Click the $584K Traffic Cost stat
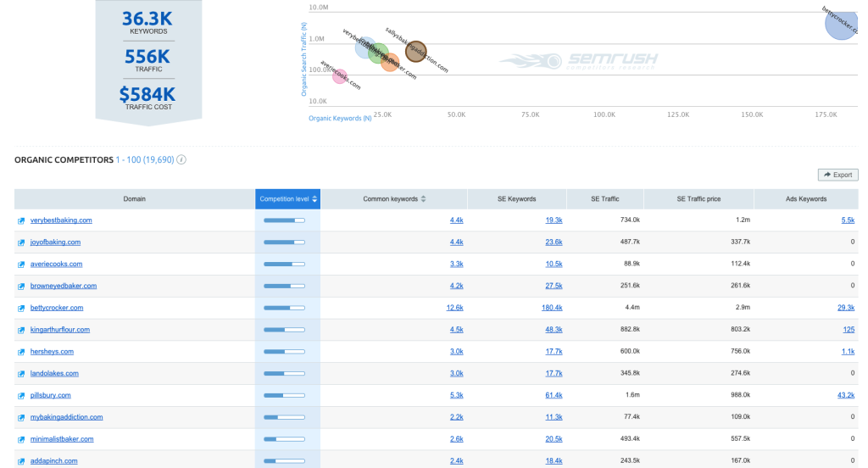Image resolution: width=868 pixels, height=468 pixels. click(x=147, y=98)
